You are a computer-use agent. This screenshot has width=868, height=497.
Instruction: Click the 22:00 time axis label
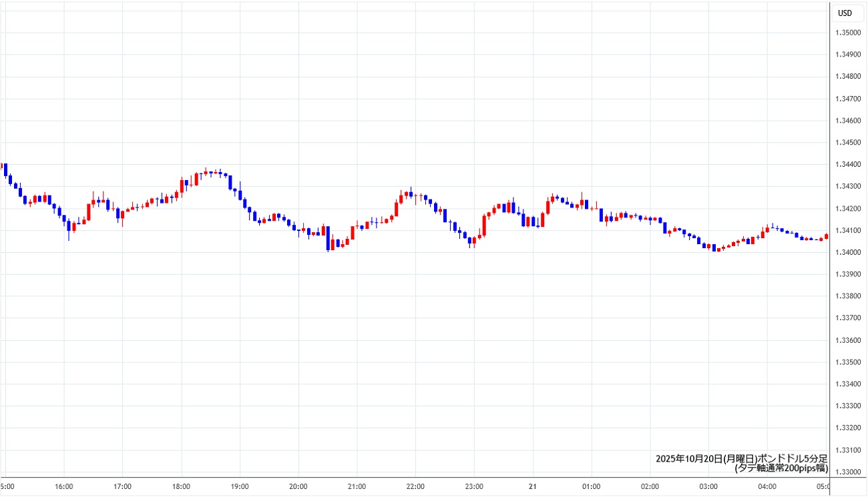[x=415, y=486]
